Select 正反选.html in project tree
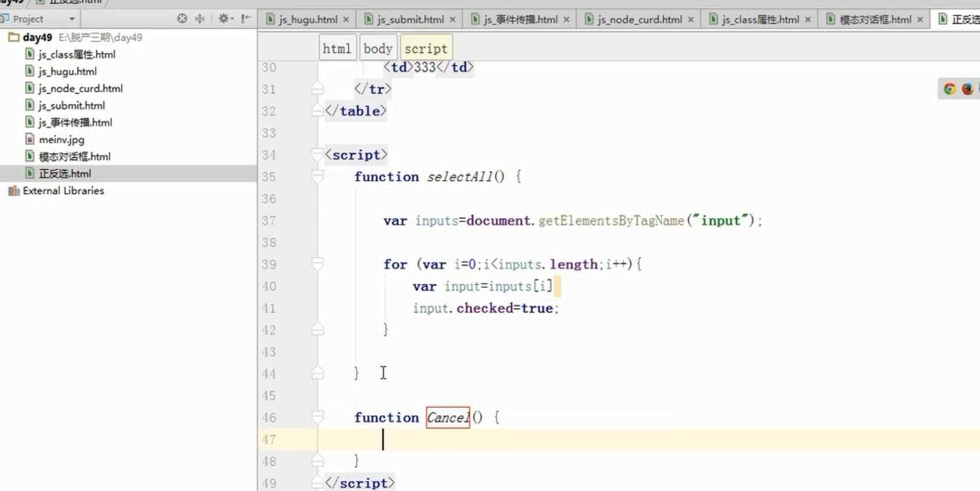The image size is (980, 491). [x=65, y=174]
